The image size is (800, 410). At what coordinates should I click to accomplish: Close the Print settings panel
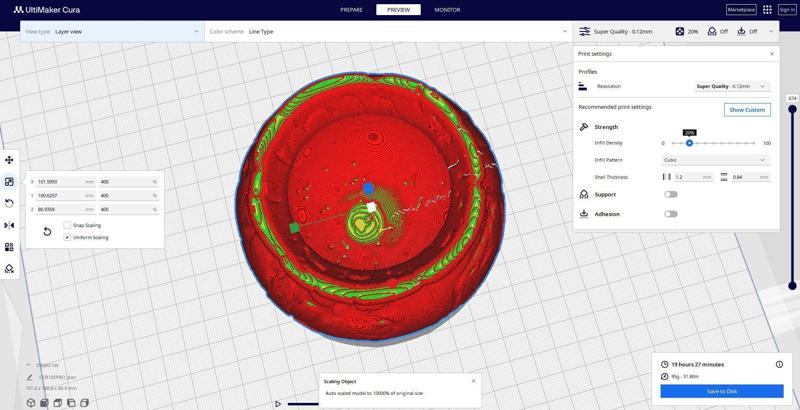[771, 54]
